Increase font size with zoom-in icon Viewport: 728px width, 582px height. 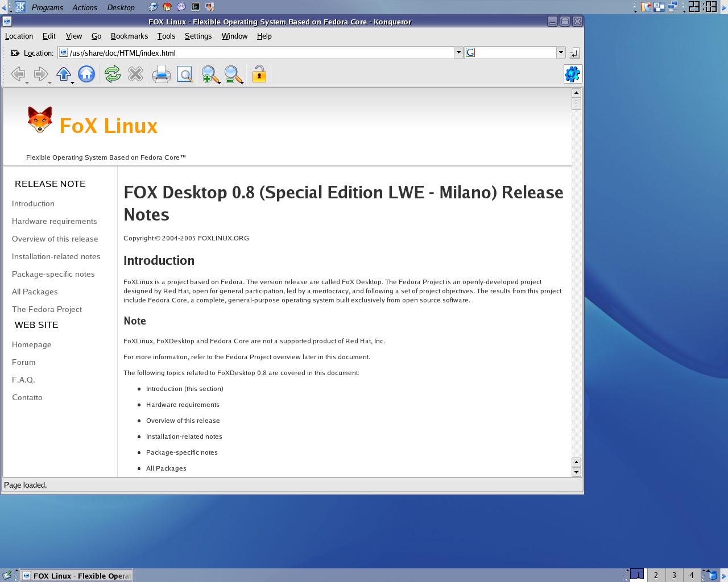[x=209, y=74]
